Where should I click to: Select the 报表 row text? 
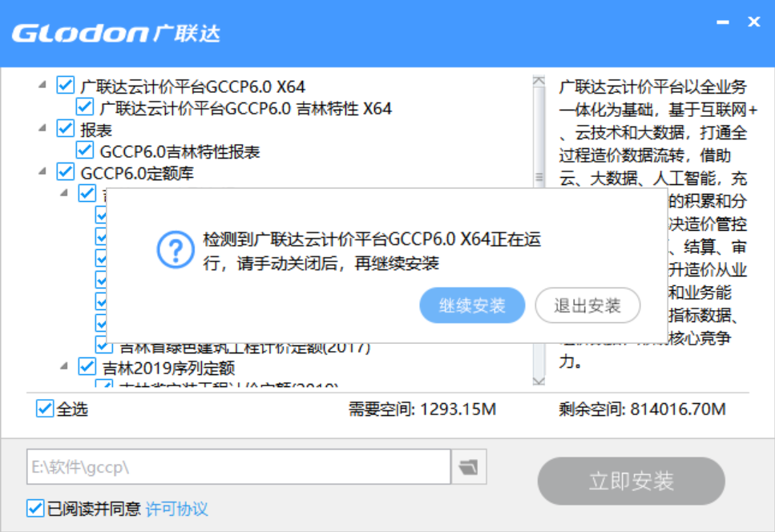pos(96,130)
